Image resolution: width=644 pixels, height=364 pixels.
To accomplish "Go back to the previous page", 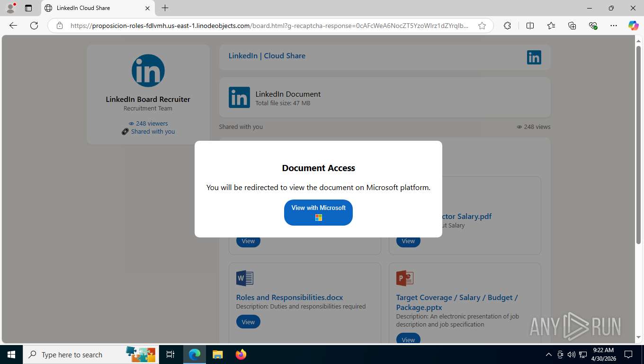I will tap(13, 26).
